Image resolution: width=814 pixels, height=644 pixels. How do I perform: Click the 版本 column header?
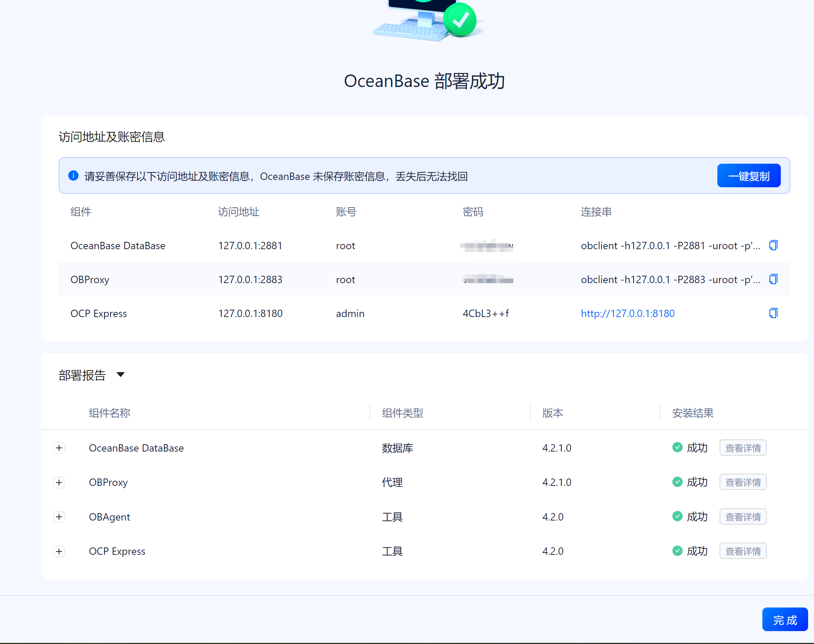coord(553,413)
